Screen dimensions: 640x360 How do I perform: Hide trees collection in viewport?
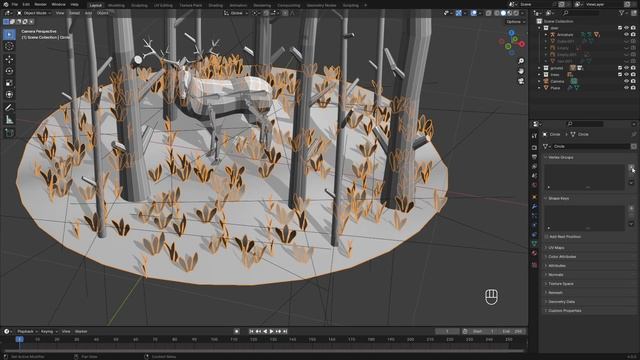click(x=626, y=75)
